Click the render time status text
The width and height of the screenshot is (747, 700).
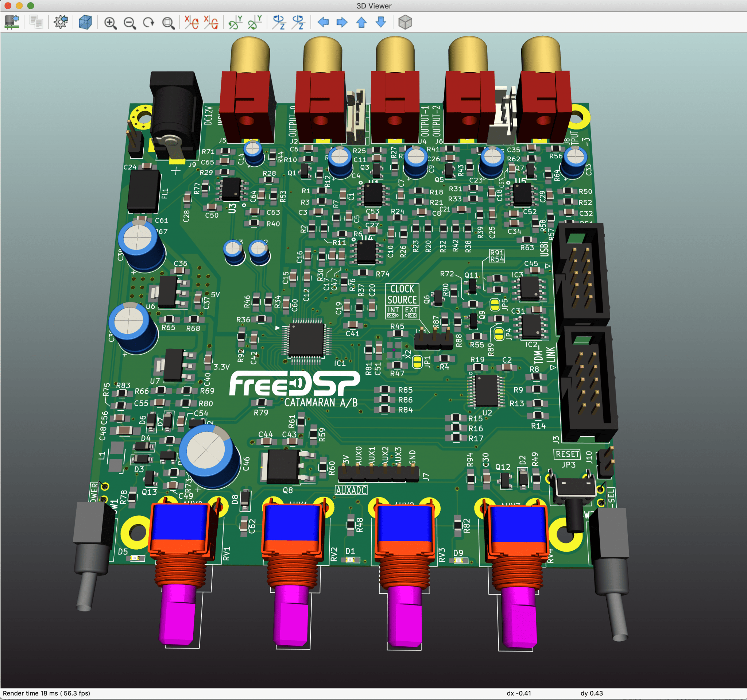pos(47,693)
